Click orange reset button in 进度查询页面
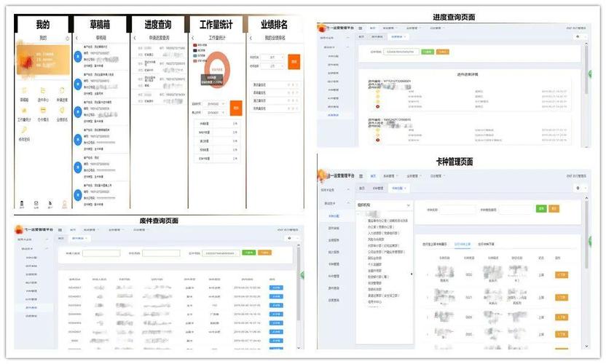 pyautogui.click(x=443, y=52)
